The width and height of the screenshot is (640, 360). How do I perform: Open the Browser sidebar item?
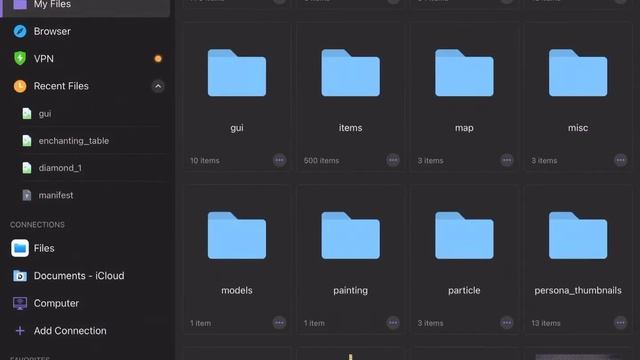86,31
